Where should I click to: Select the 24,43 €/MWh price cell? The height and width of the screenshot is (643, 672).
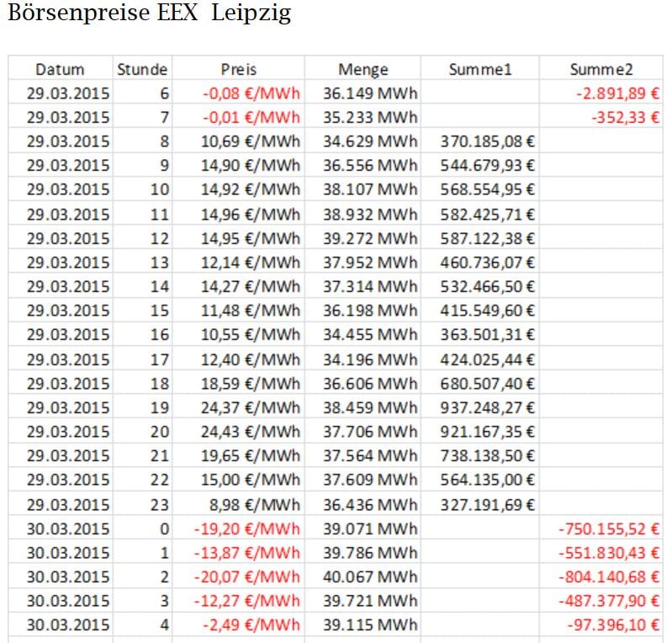tap(250, 432)
